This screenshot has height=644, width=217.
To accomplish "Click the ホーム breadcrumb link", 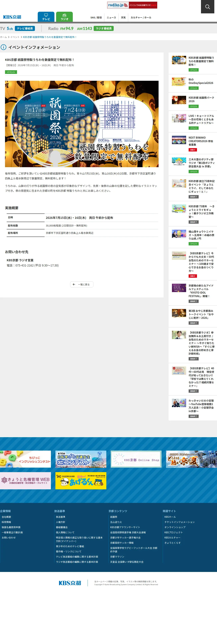I will (x=4, y=37).
